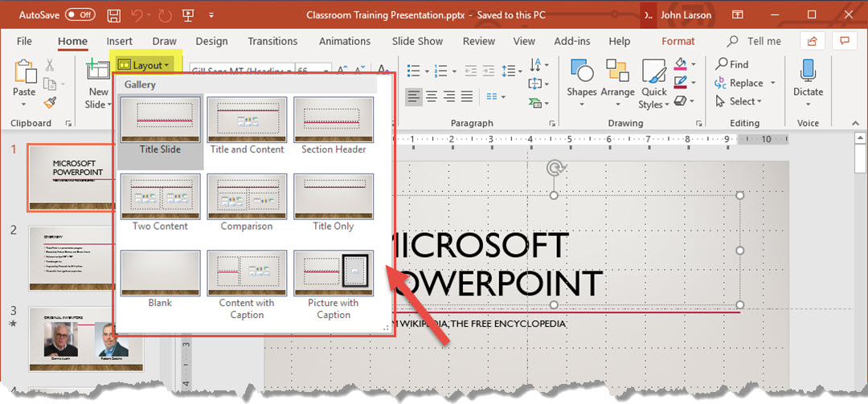Click the Format Painter brush icon
Viewport: 868px width, 404px height.
pos(50,103)
